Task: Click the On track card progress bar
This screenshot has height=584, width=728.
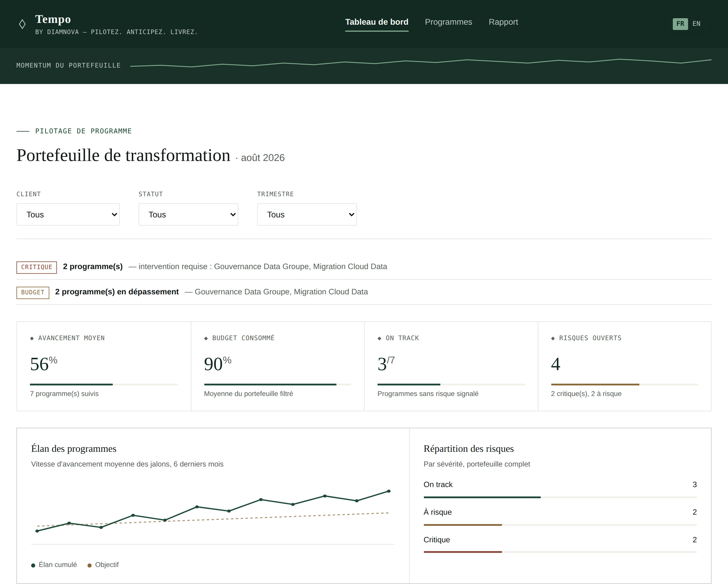Action: [x=451, y=384]
